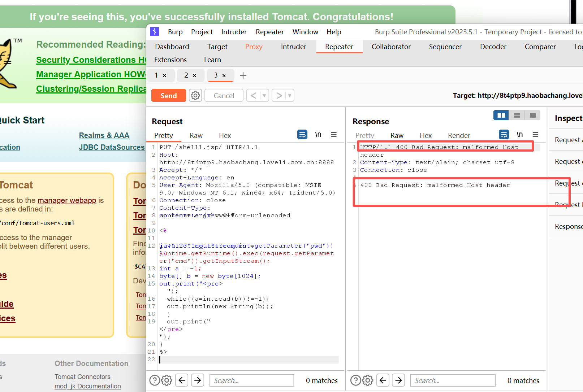583x392 pixels.
Task: Click the Burp Suite lightning logo icon
Action: coord(155,31)
